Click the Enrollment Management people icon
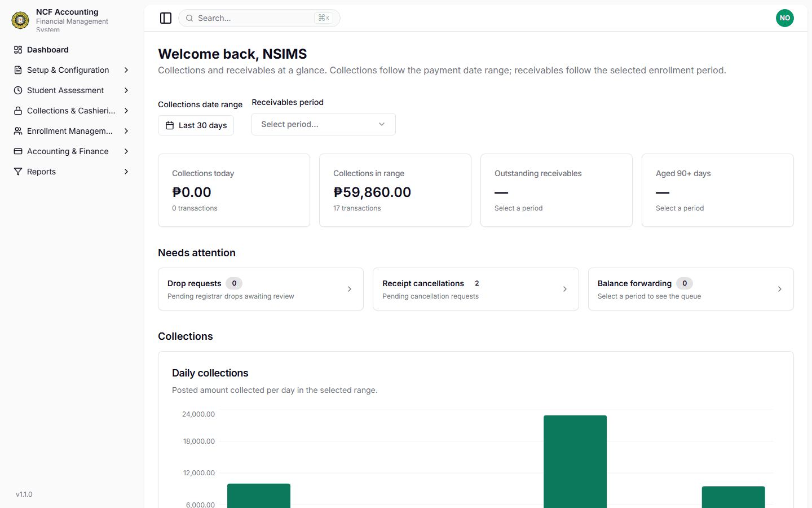Screen dimensions: 812x508 pyautogui.click(x=18, y=131)
